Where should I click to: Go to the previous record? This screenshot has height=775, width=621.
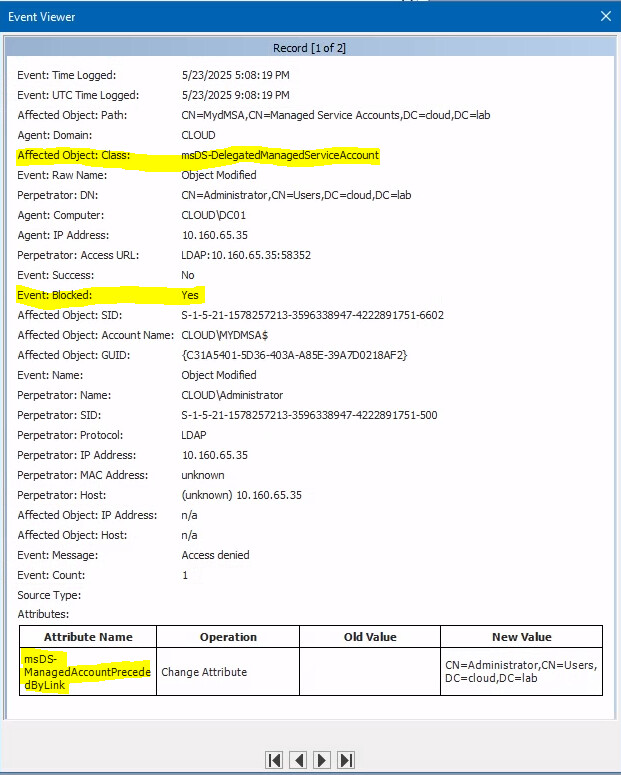[298, 760]
